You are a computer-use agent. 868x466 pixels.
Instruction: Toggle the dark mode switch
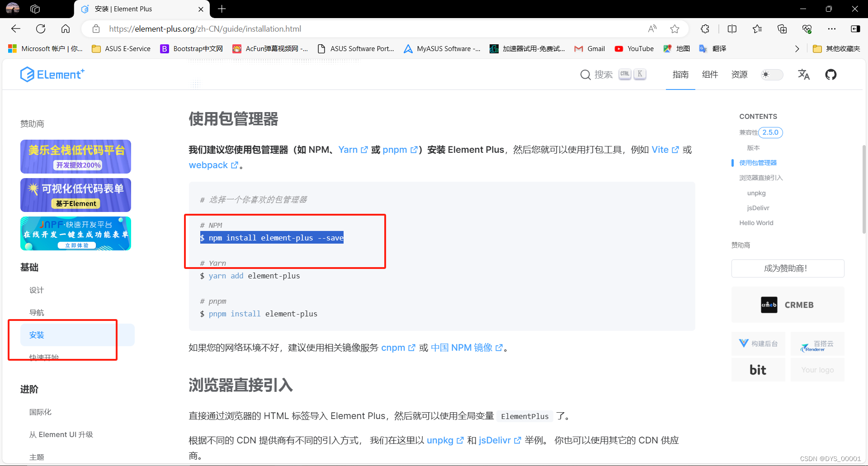pos(772,75)
